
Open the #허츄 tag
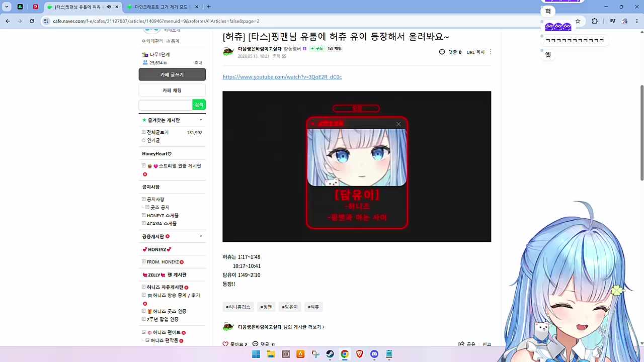click(313, 307)
